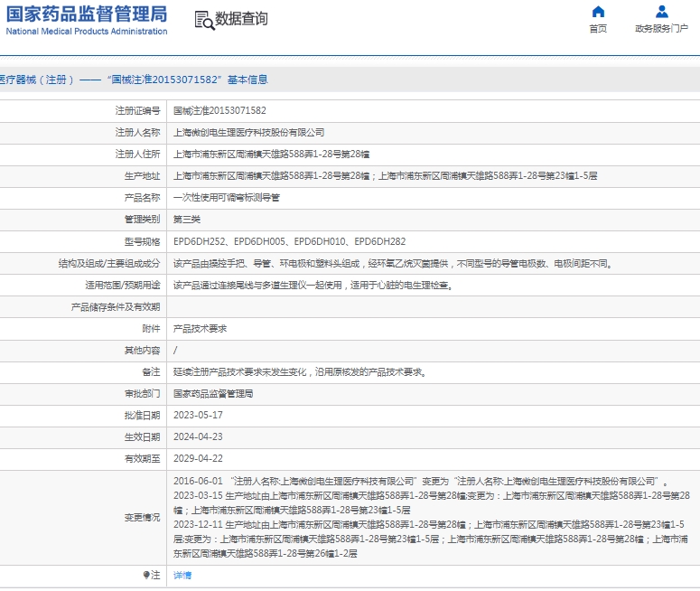Select approval date 2023-05-17
Image resolution: width=700 pixels, height=591 pixels.
[x=198, y=415]
